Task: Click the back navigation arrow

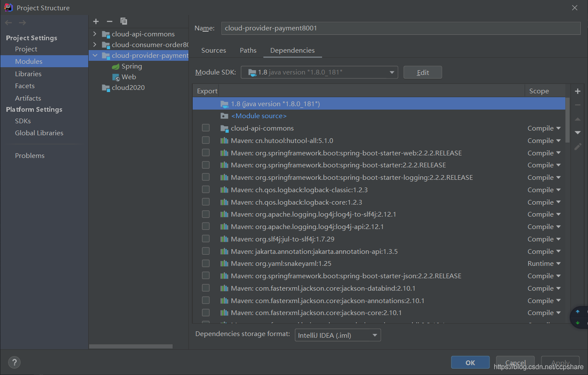Action: 9,23
